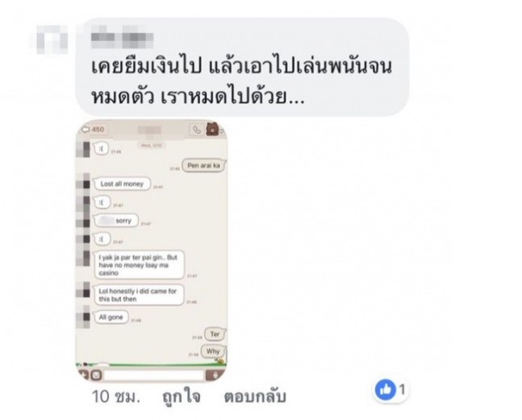The image size is (522, 420).
Task: Click the plus icon in chat bar
Action: [83, 375]
